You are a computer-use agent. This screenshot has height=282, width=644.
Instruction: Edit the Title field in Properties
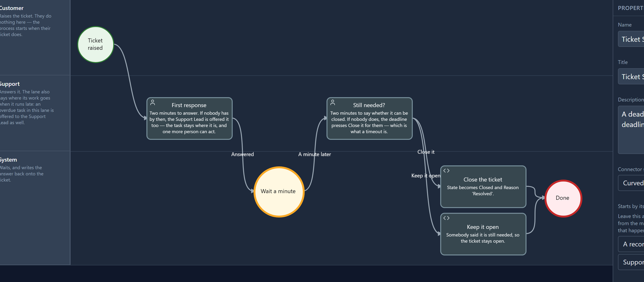(x=631, y=76)
